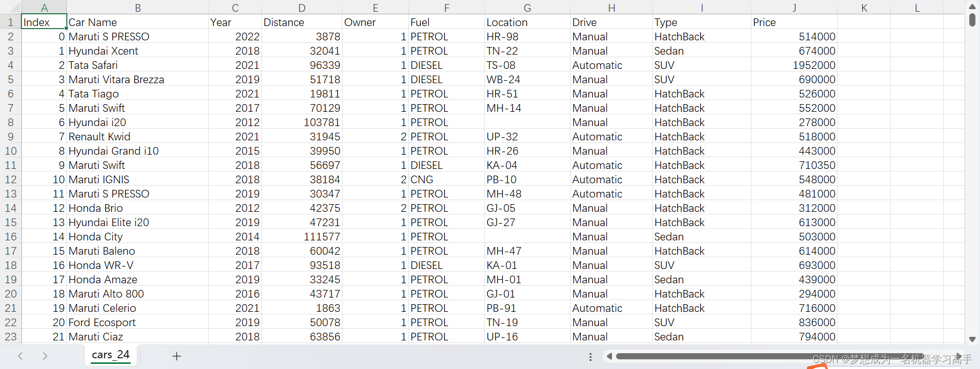Image resolution: width=980 pixels, height=369 pixels.
Task: Select the vertical scrollbar thumb
Action: click(972, 20)
